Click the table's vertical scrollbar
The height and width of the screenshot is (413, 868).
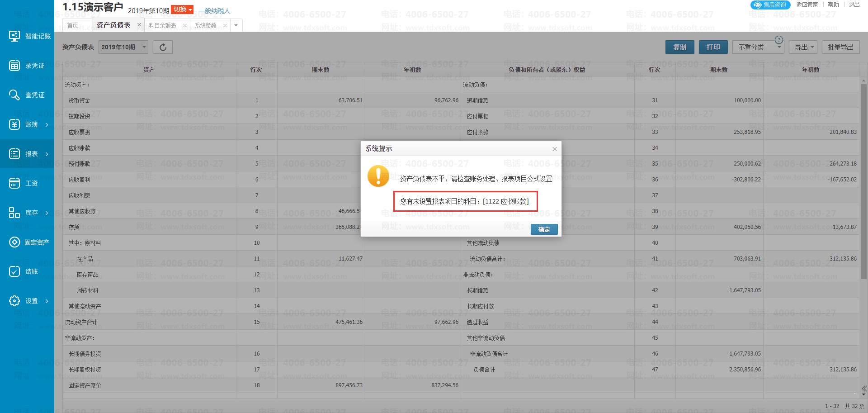pyautogui.click(x=863, y=181)
